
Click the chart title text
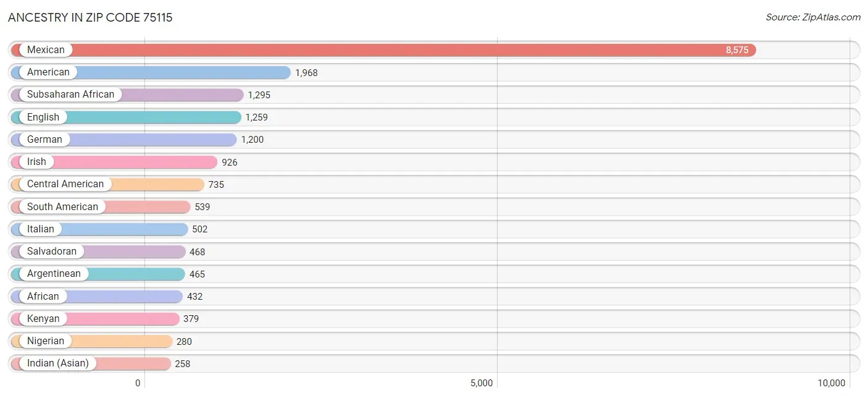tap(90, 18)
